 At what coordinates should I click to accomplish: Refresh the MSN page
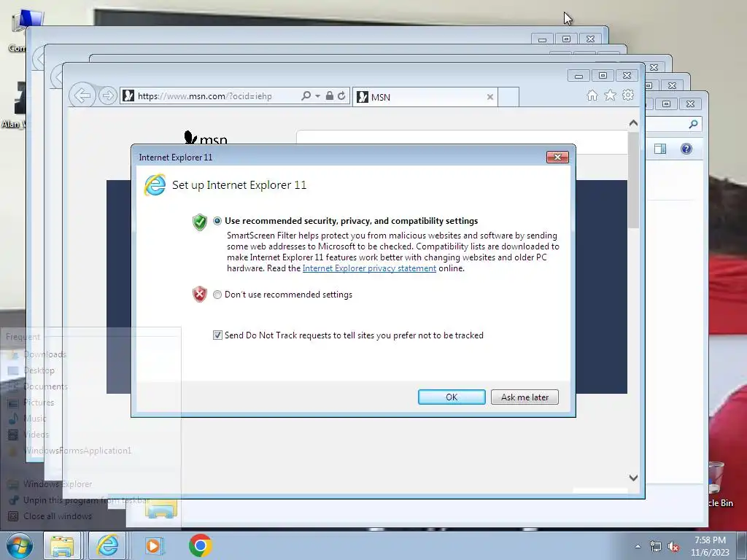341,96
